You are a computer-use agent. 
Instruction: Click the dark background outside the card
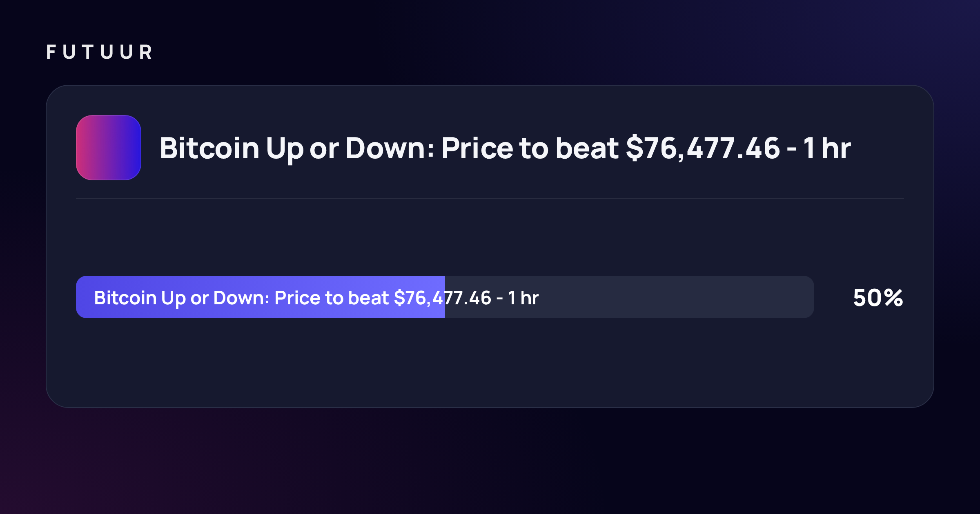click(490, 461)
